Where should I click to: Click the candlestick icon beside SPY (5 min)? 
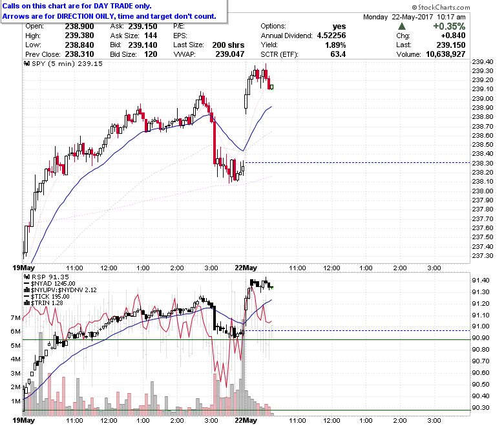pos(27,63)
